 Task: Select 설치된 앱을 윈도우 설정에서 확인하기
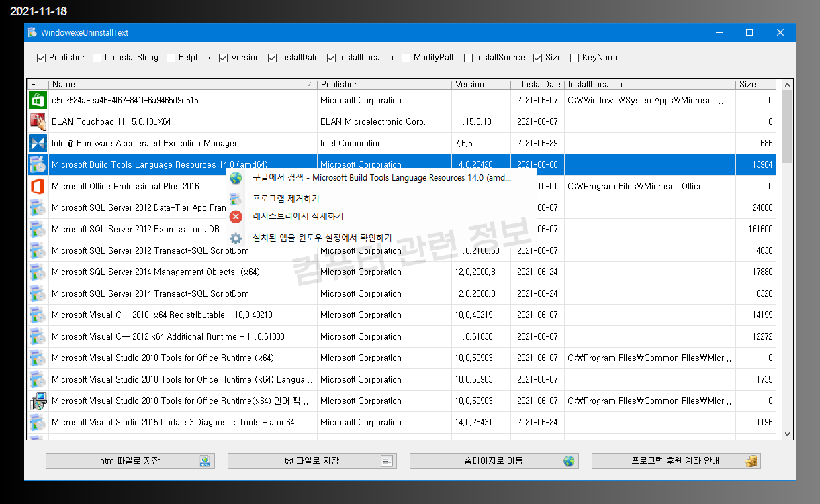point(381,238)
